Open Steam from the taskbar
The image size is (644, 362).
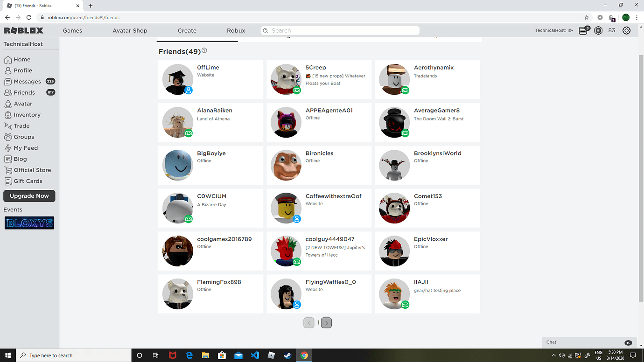[x=288, y=355]
